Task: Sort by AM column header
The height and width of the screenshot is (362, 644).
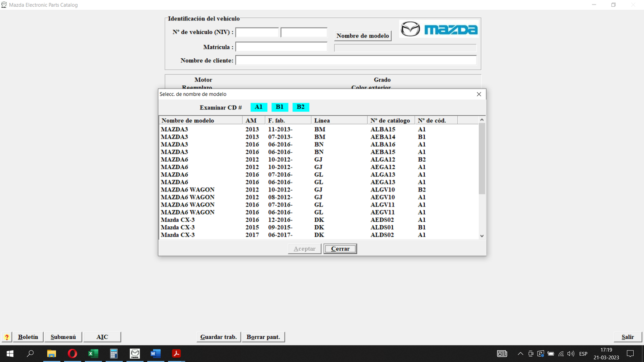Action: [254, 120]
